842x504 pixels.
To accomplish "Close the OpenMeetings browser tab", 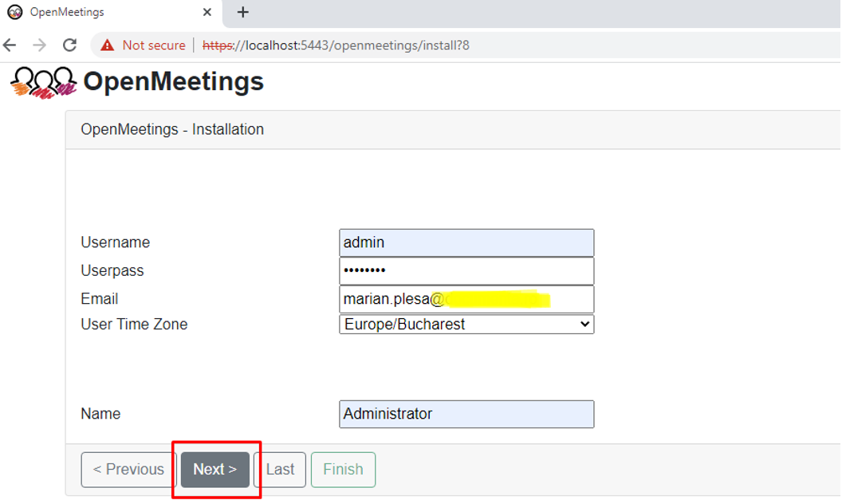I will (x=207, y=12).
